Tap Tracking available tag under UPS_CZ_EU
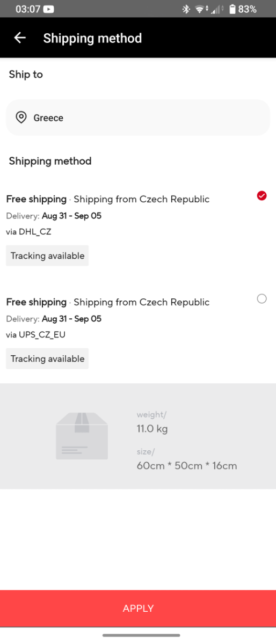 click(x=47, y=359)
